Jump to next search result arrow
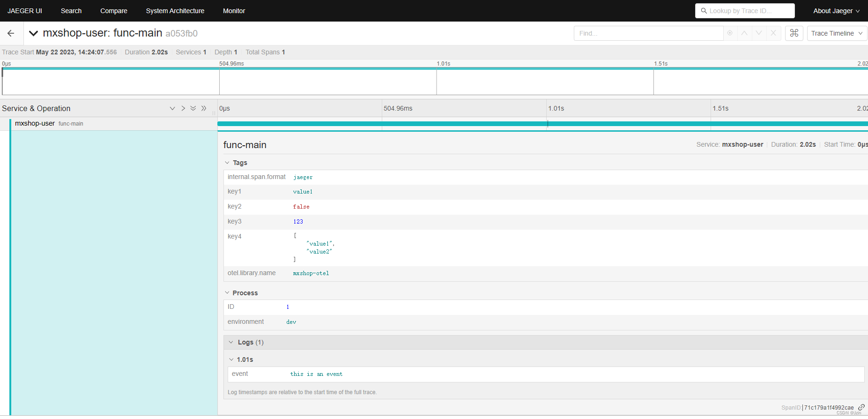868x419 pixels. pos(759,33)
